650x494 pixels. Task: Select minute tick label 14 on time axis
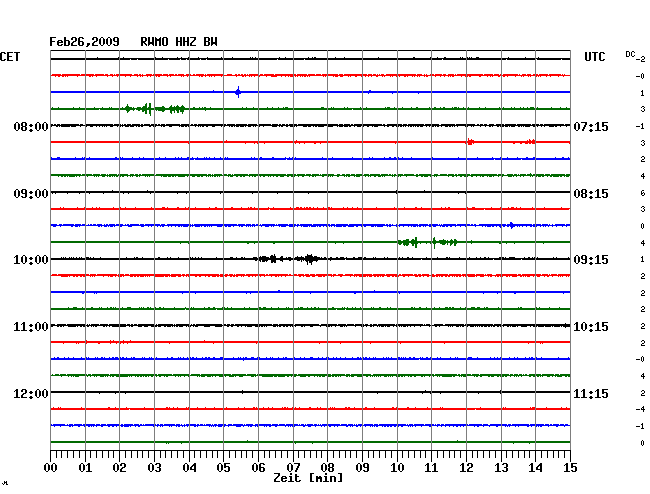pyautogui.click(x=535, y=468)
